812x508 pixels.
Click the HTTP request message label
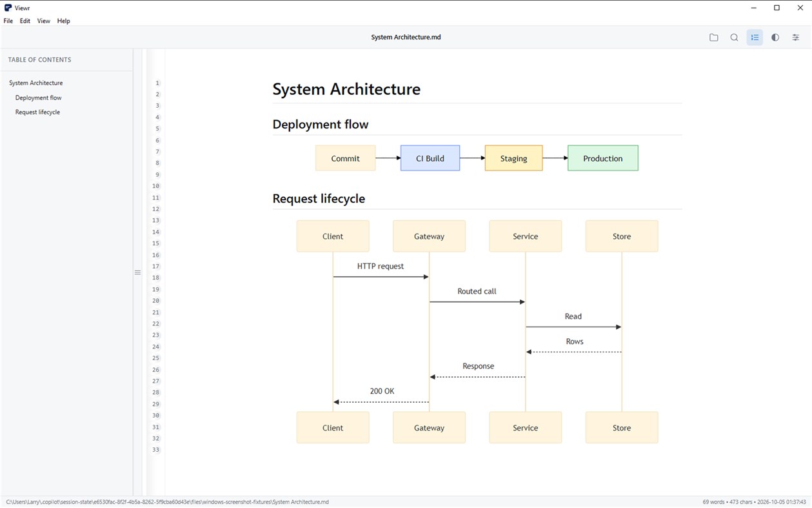point(381,266)
